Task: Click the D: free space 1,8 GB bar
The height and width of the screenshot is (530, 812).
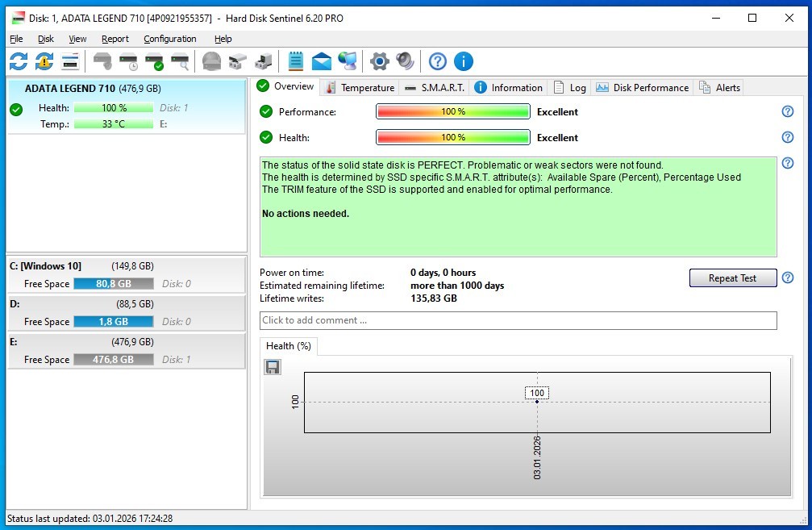Action: coord(114,321)
